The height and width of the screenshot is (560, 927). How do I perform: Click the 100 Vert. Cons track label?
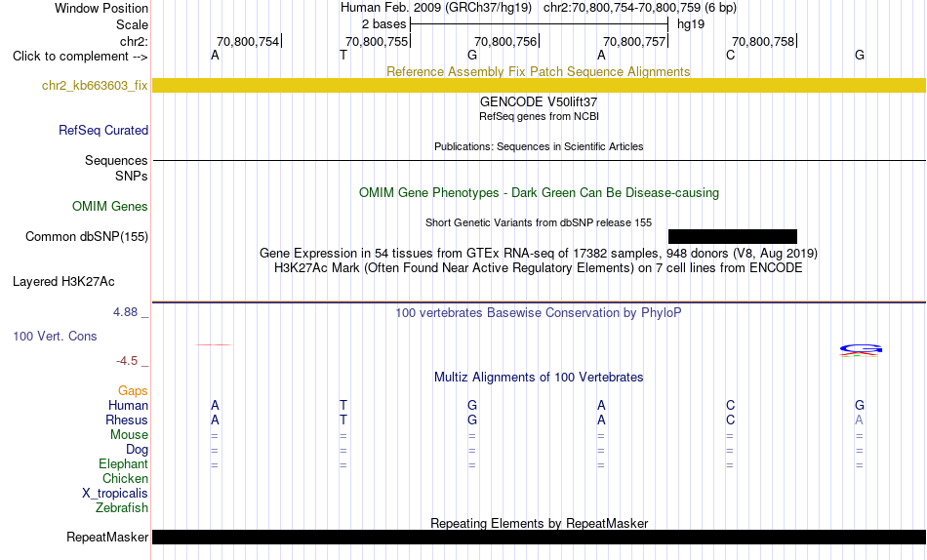pos(55,336)
